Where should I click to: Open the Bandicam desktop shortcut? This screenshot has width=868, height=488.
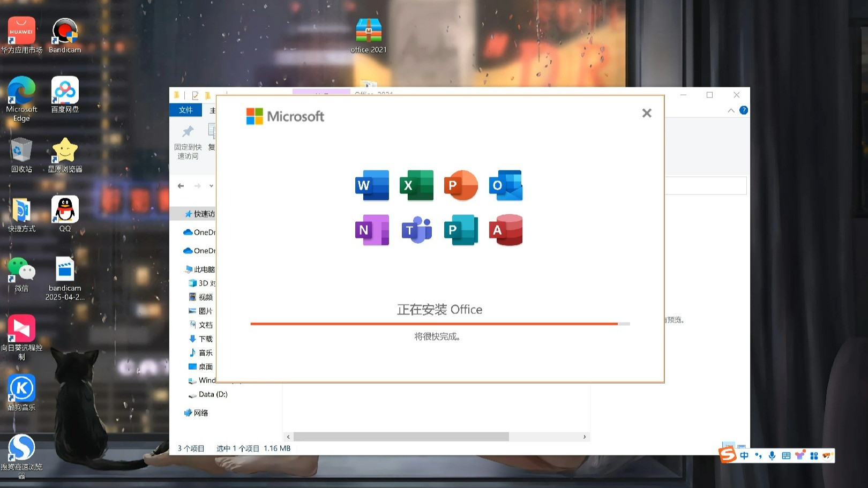[x=65, y=35]
